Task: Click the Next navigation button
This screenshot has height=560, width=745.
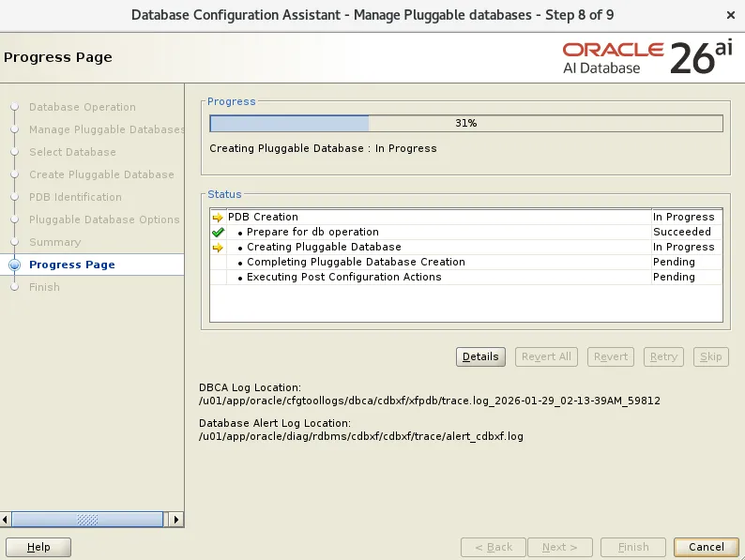Action: (560, 547)
